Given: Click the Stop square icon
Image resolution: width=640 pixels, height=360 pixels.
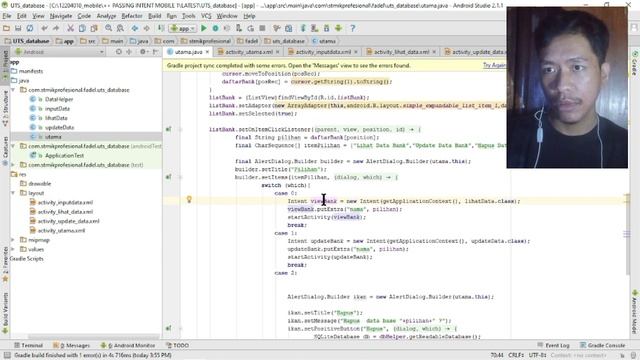Looking at the screenshot, I should pos(262,28).
